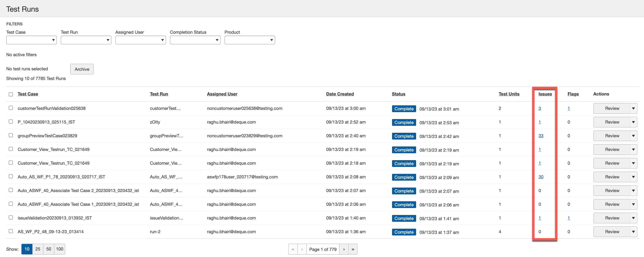Open Review dropdown arrow for customerTestRunValidation025638
644x257 pixels.
pyautogui.click(x=633, y=108)
